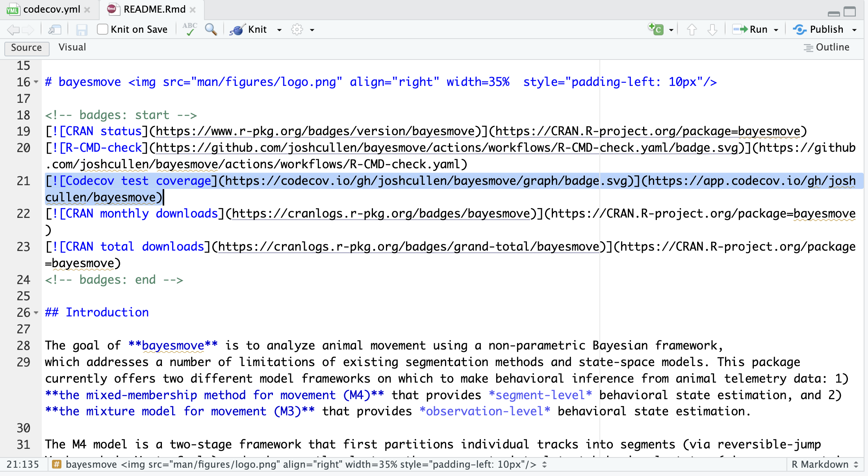Open the Run dropdown arrow
868x476 pixels.
click(x=776, y=30)
